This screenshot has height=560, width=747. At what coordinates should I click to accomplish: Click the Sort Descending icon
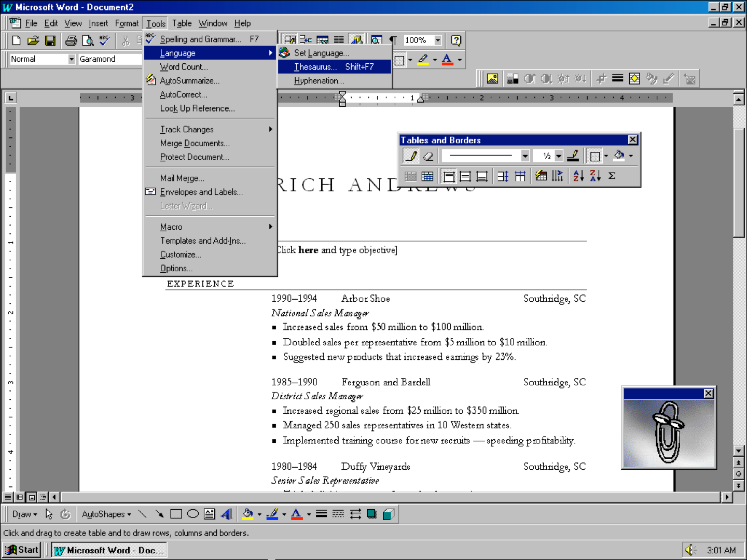[x=595, y=176]
